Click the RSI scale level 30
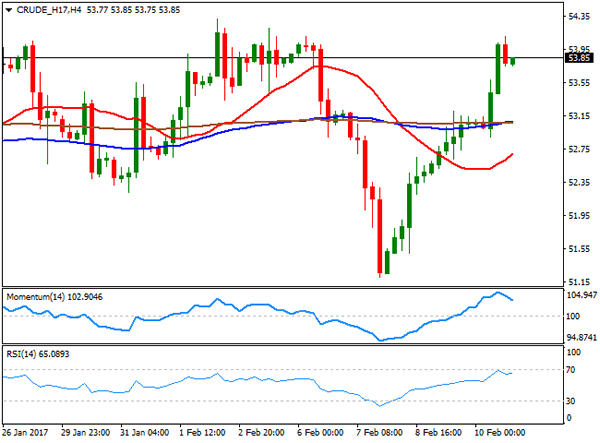The image size is (600, 443). (571, 401)
